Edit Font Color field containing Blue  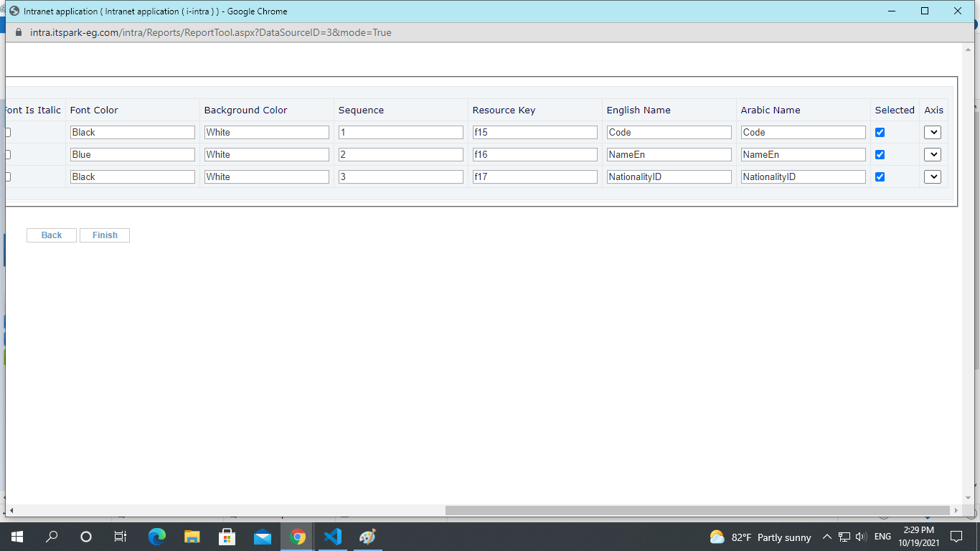click(133, 154)
